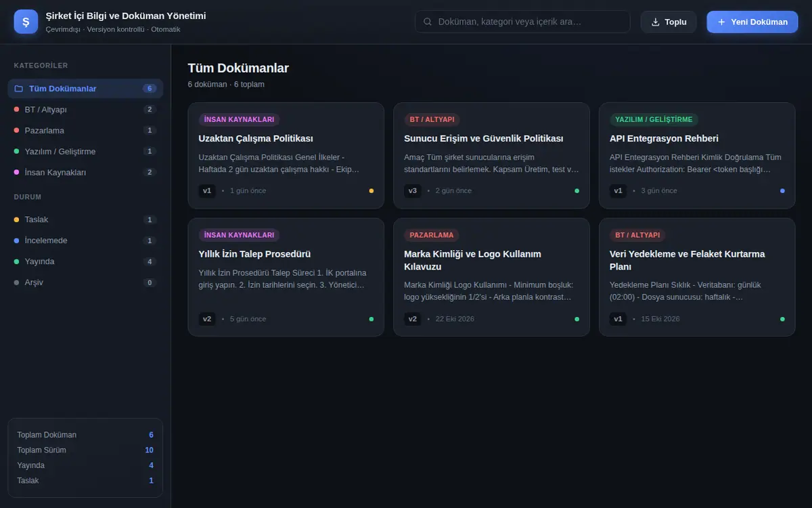Click the Toplam Doküman statistic row
812x508 pixels.
coord(85,435)
